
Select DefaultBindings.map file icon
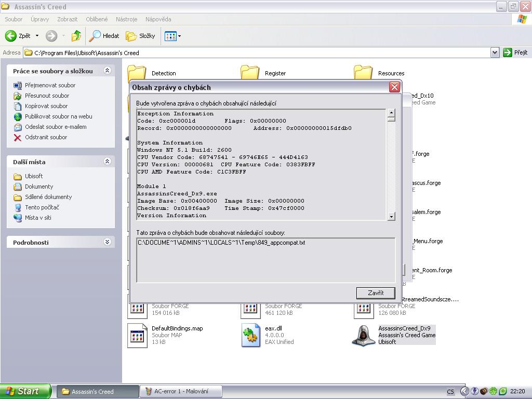click(x=138, y=335)
